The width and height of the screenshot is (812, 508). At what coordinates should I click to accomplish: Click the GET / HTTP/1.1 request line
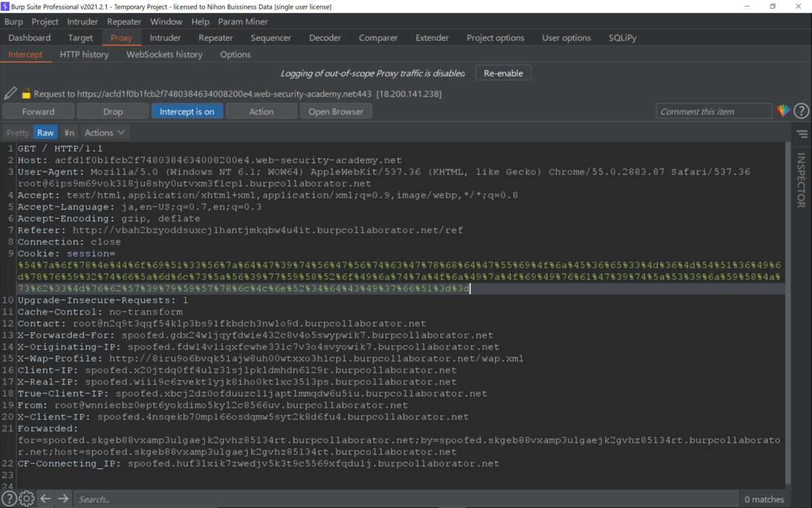(x=60, y=148)
